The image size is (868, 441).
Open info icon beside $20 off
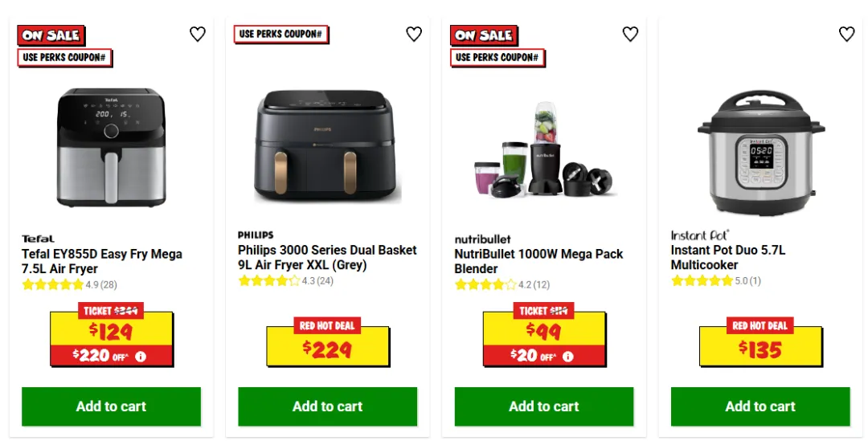tap(568, 357)
